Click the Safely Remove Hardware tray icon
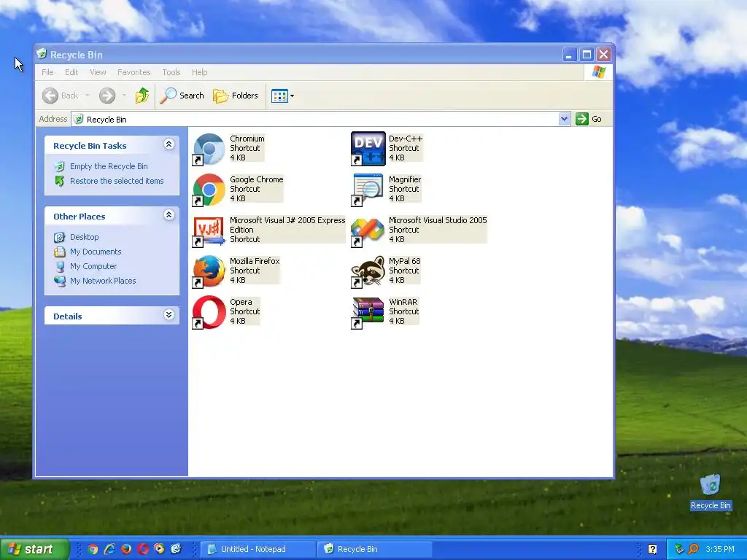This screenshot has width=747, height=560. point(679,549)
